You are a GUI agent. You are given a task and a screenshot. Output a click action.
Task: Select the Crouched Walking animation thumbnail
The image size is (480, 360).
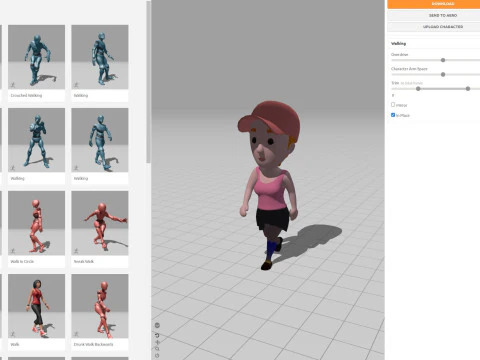click(x=36, y=57)
